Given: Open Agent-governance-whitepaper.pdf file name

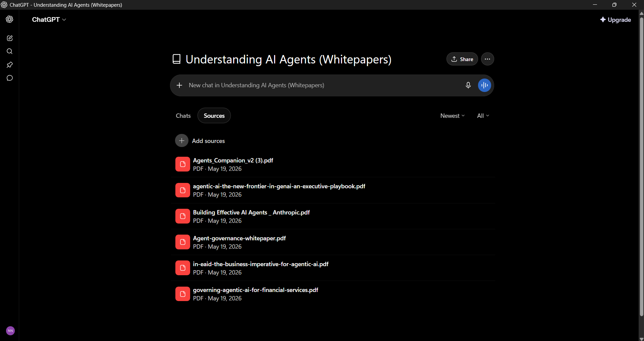Looking at the screenshot, I should tap(239, 238).
